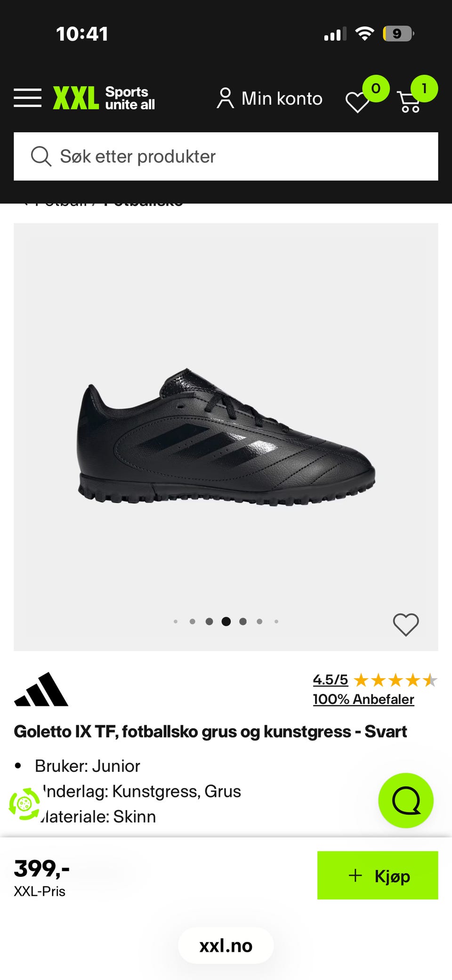This screenshot has width=452, height=980.
Task: Tap the XXL Sports unite all logo
Action: pyautogui.click(x=104, y=98)
